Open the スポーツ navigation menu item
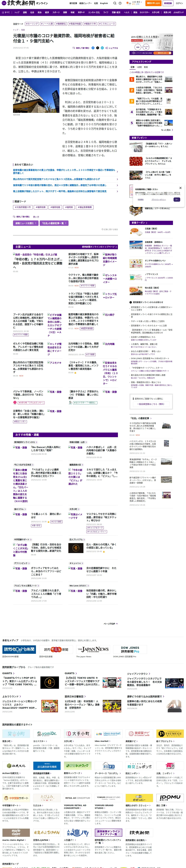The width and height of the screenshot is (186, 868). pyautogui.click(x=56, y=12)
